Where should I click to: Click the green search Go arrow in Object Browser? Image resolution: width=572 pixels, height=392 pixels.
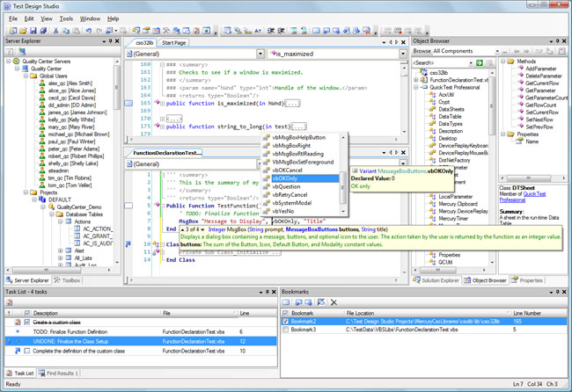click(x=478, y=63)
